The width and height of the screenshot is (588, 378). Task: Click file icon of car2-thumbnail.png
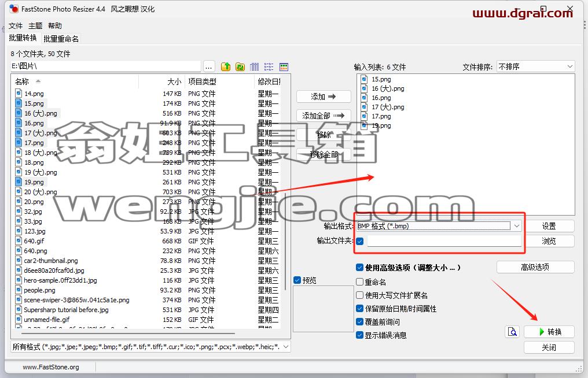tap(19, 260)
